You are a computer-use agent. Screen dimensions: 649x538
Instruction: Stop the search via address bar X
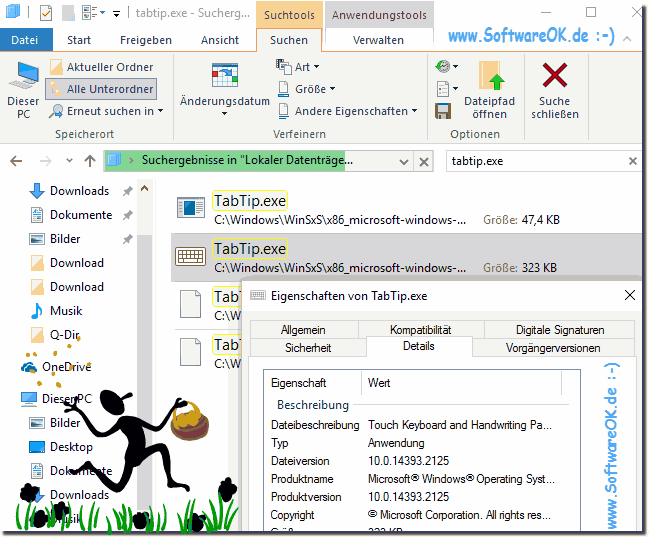pos(424,161)
